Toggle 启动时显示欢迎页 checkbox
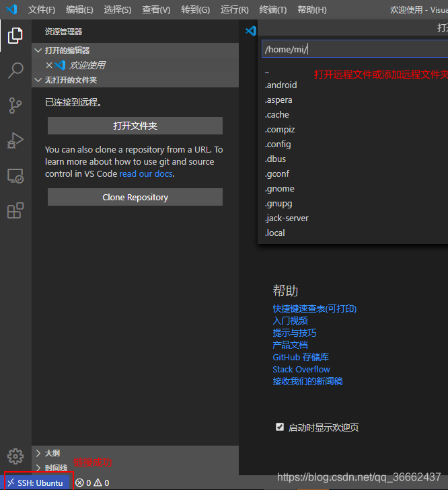 click(280, 427)
